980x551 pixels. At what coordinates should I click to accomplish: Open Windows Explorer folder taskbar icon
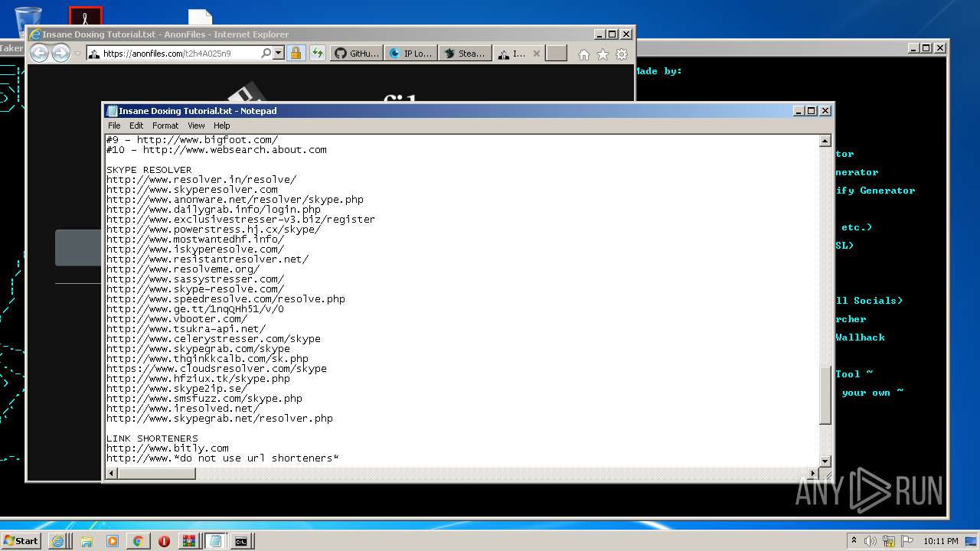click(87, 541)
